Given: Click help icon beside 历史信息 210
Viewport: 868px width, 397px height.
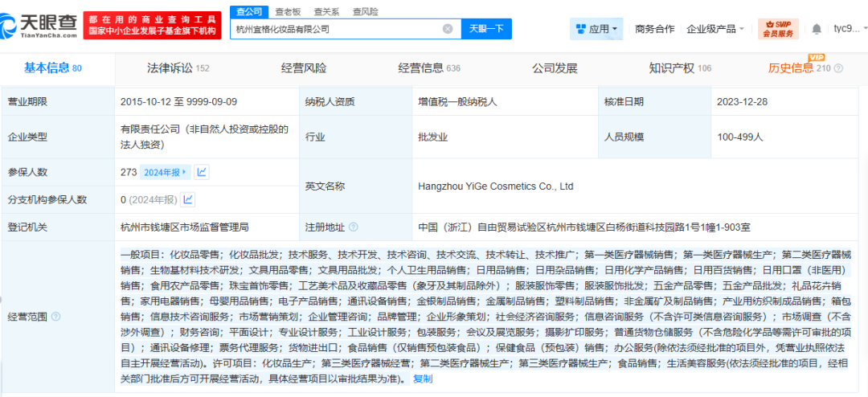Looking at the screenshot, I should [838, 68].
